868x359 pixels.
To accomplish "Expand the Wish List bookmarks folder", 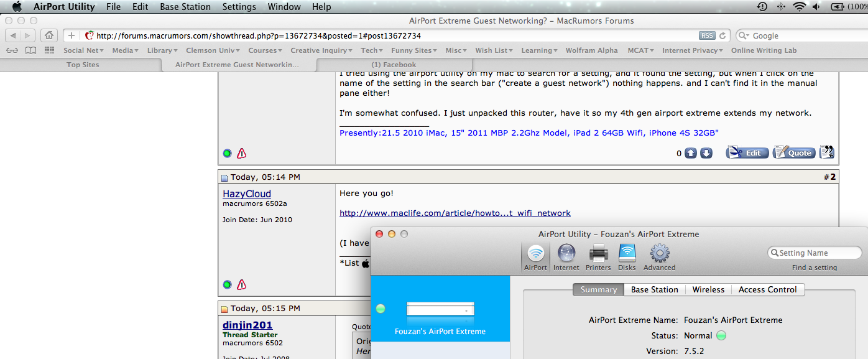I will point(494,50).
